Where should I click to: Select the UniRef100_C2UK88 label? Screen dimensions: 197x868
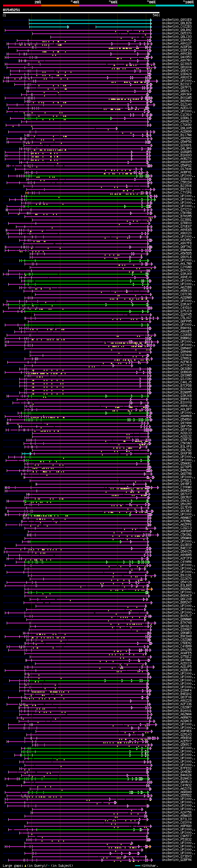click(x=177, y=335)
